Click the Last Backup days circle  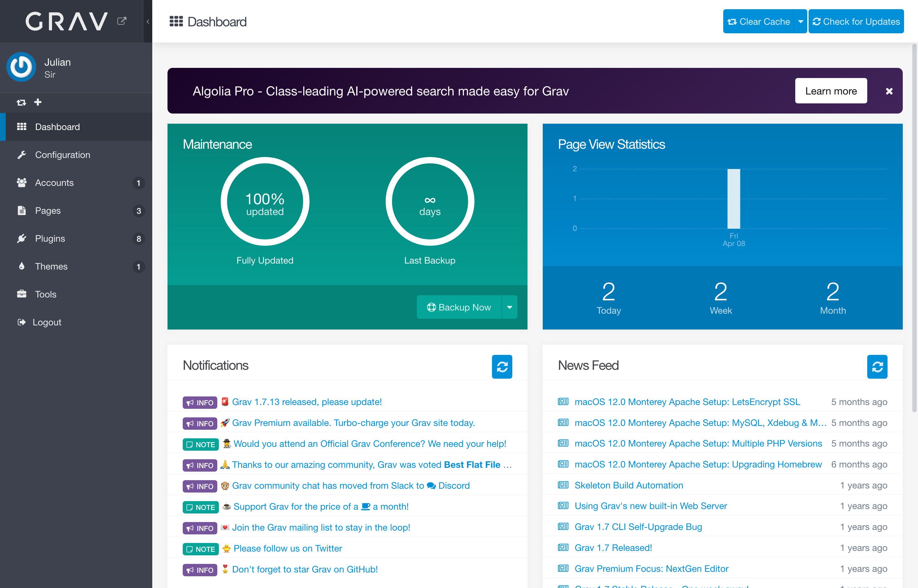coord(430,201)
